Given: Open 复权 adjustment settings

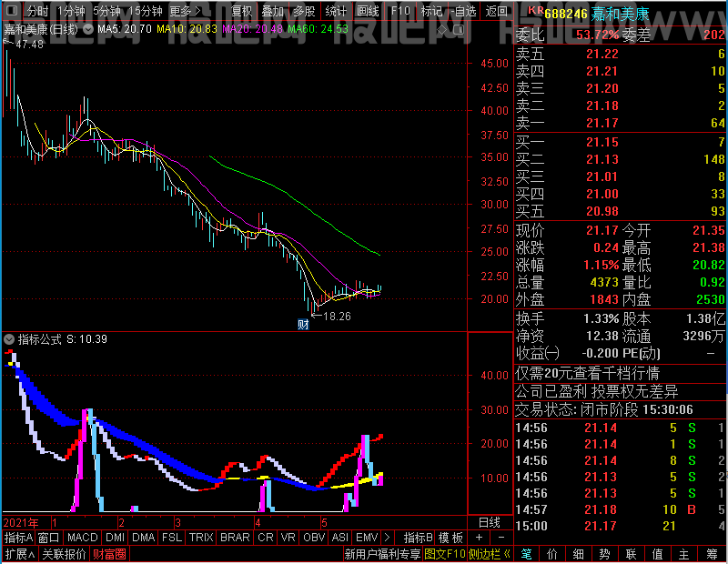Looking at the screenshot, I should coord(241,11).
